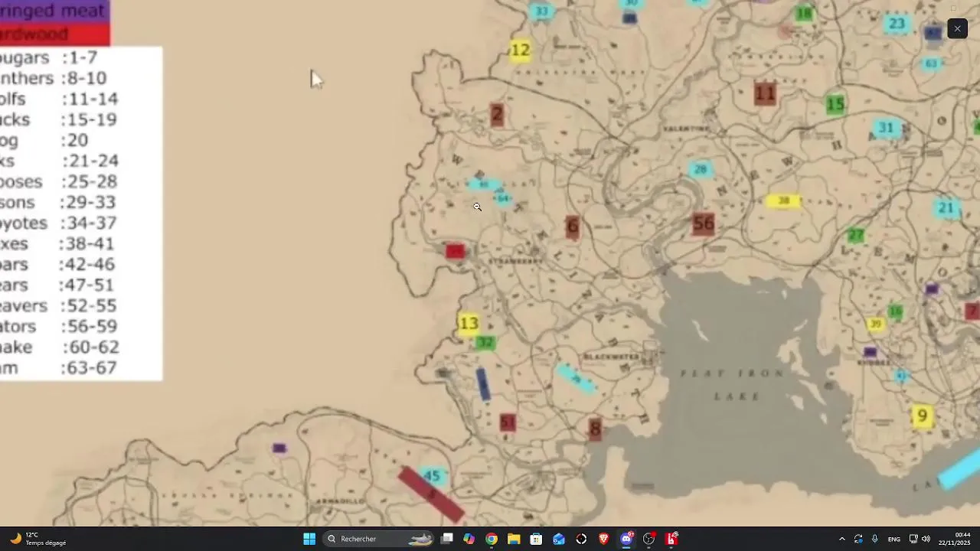Click the green marker numbered 18

(804, 14)
